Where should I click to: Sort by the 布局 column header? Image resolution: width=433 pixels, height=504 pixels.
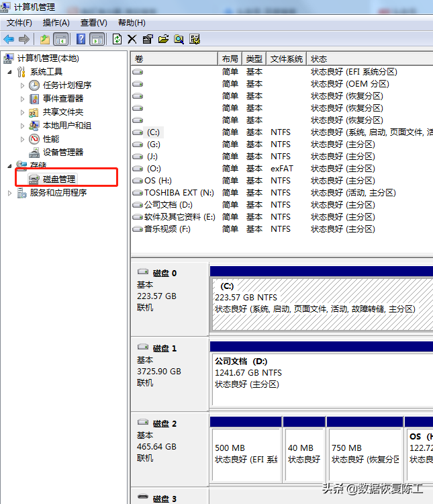(230, 59)
